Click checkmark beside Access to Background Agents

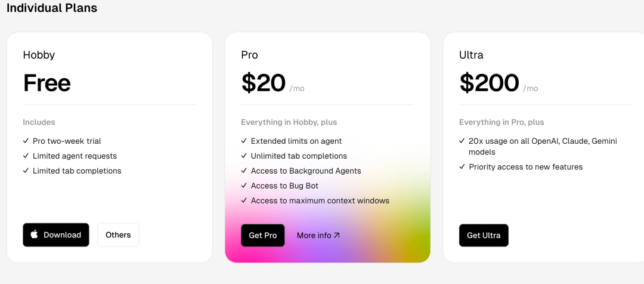(244, 171)
